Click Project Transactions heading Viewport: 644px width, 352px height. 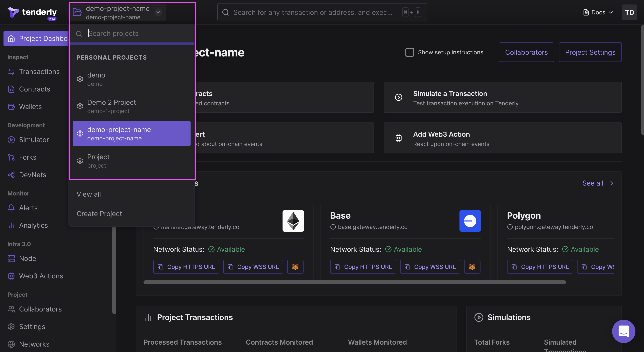[195, 318]
